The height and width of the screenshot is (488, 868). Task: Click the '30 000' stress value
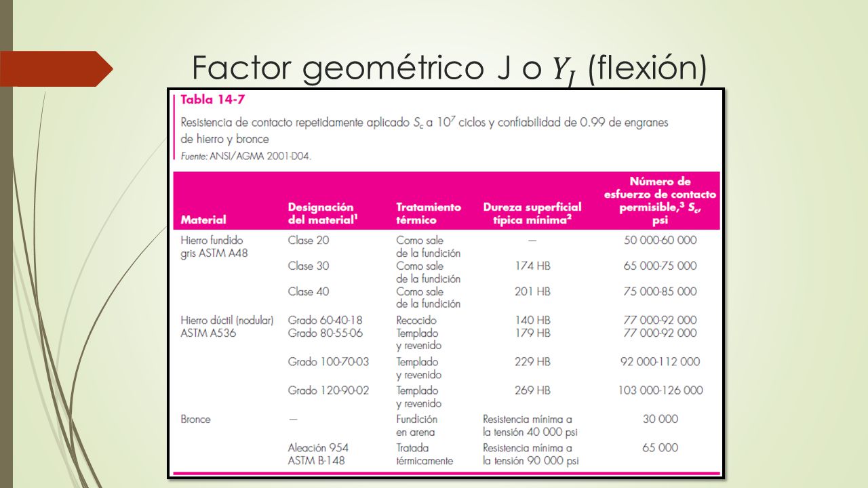click(x=660, y=419)
